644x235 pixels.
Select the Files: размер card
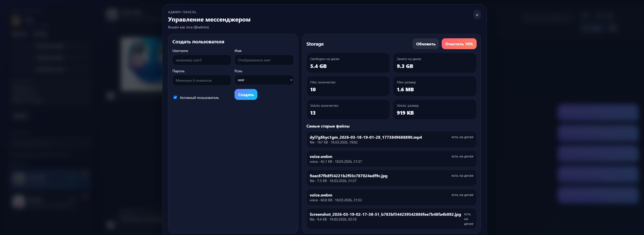pyautogui.click(x=435, y=86)
